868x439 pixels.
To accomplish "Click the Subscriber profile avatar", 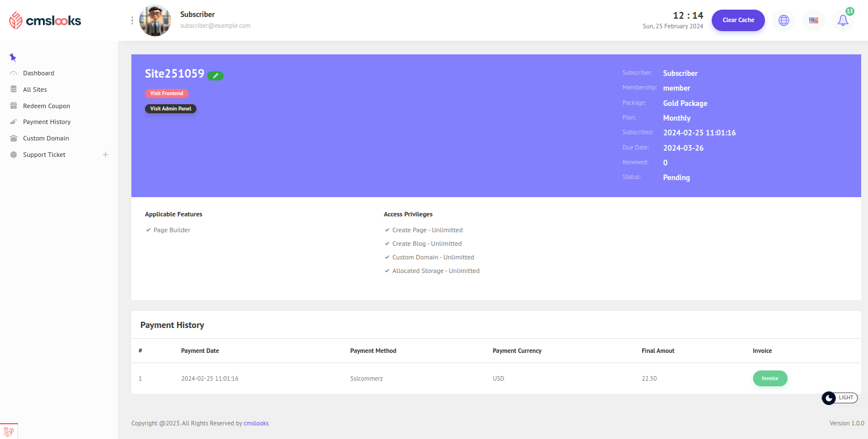I will [x=155, y=21].
